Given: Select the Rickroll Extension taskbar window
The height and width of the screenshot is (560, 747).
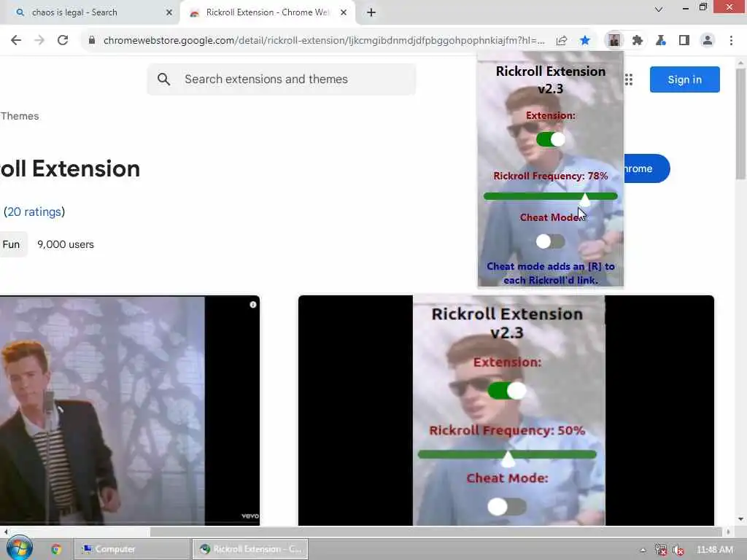Looking at the screenshot, I should pyautogui.click(x=251, y=549).
